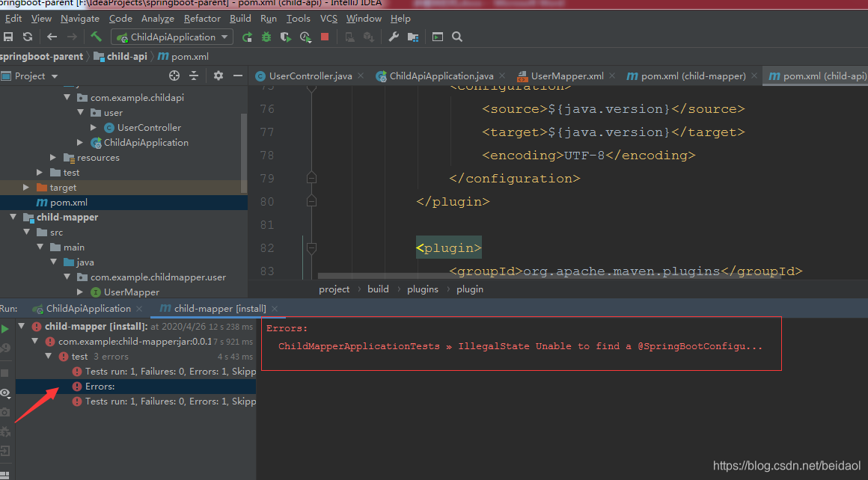Viewport: 868px width, 480px height.
Task: Close the child-mapper [install] run tab
Action: point(275,309)
